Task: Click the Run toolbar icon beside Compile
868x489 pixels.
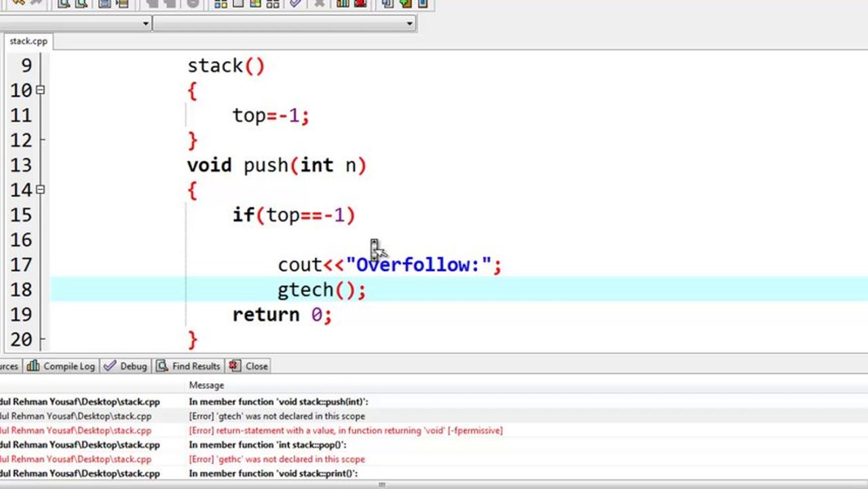Action: click(238, 3)
